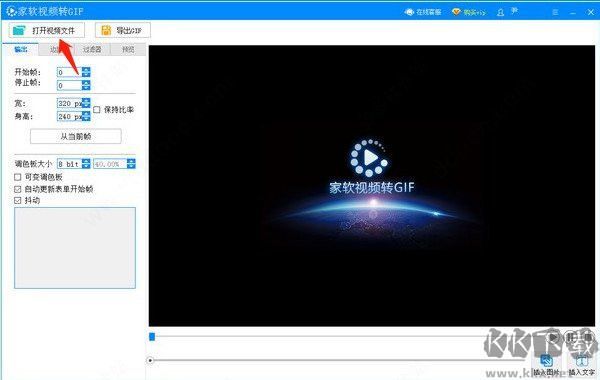Stop the video playback
This screenshot has width=600, height=380.
[588, 337]
